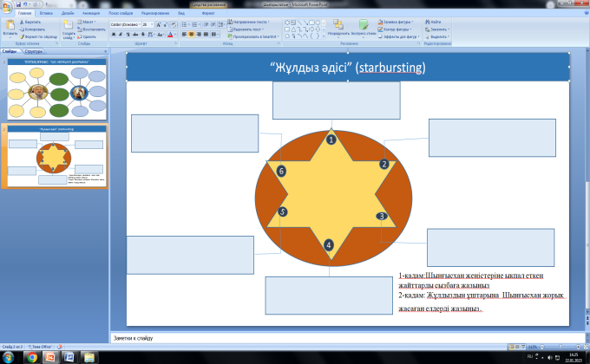Undo the last action in quick access toolbar
Viewport: 590px width, 364px height.
[25, 4]
